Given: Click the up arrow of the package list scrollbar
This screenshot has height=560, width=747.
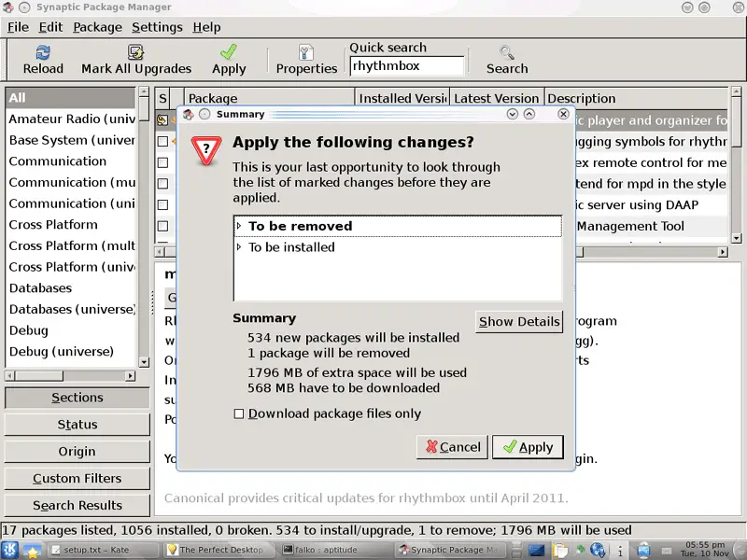Looking at the screenshot, I should (736, 91).
